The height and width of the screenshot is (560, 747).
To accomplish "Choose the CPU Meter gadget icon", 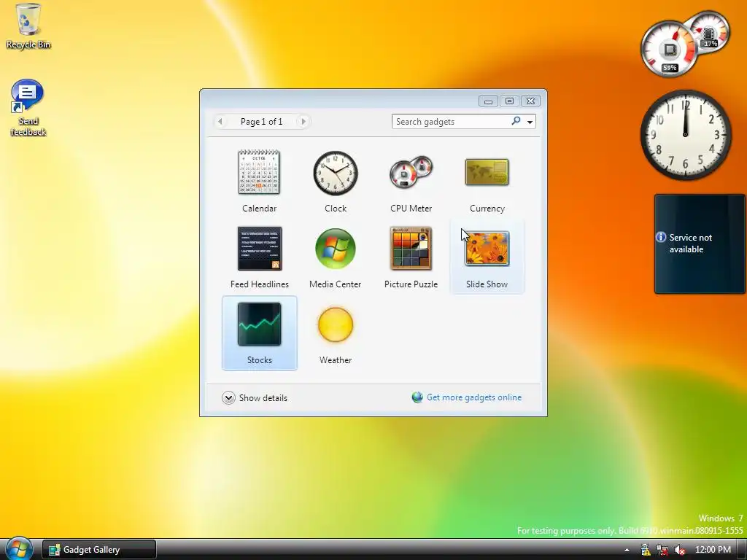I will point(411,172).
